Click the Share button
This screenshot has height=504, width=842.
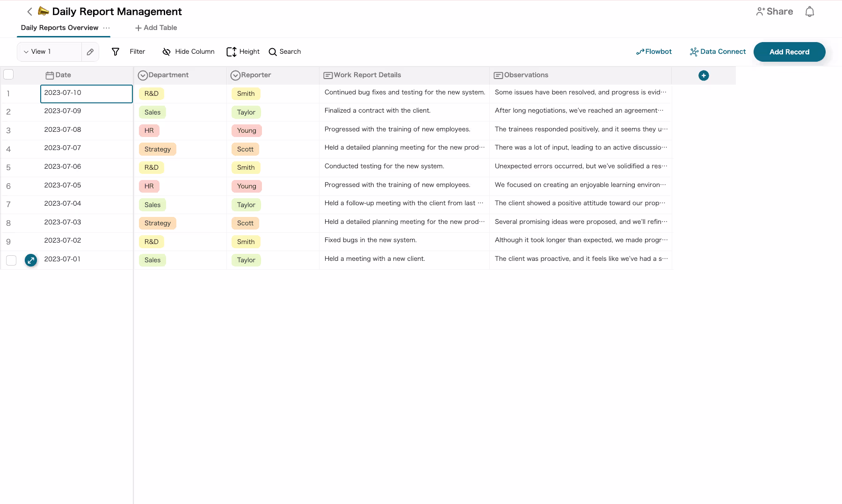(x=774, y=11)
